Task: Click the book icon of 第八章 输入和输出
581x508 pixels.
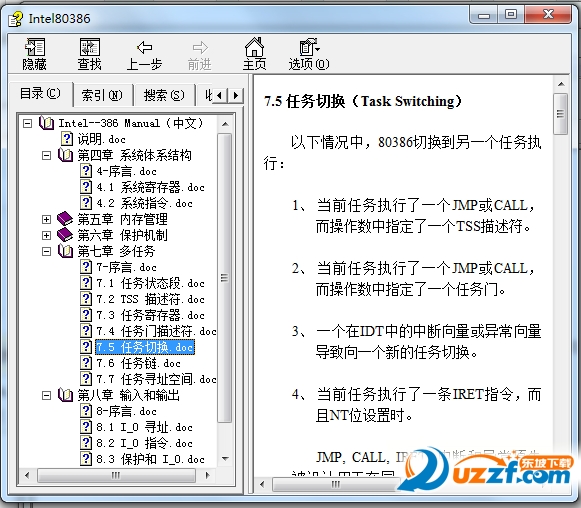Action: tap(66, 395)
